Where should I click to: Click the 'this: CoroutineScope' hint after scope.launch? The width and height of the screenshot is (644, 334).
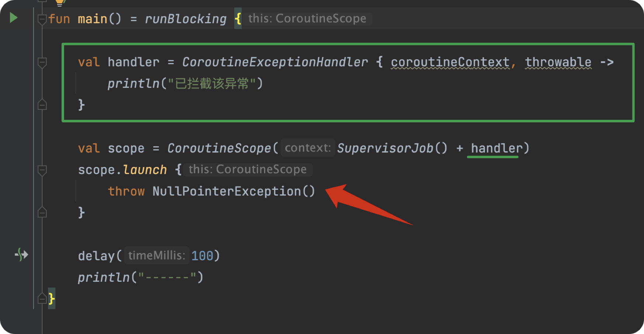[x=247, y=169]
